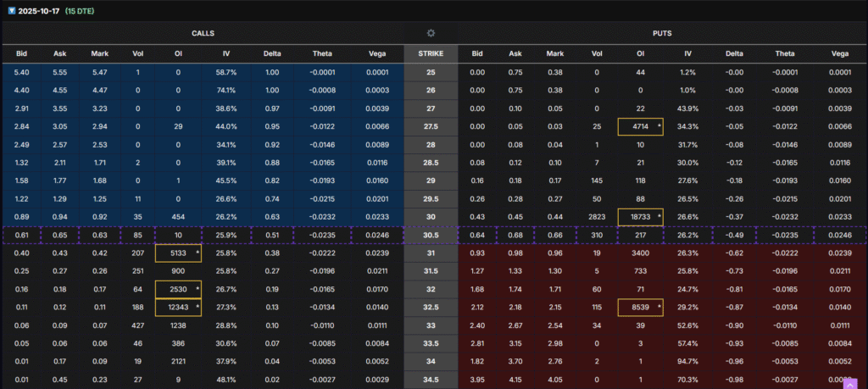Image resolution: width=868 pixels, height=389 pixels.
Task: Click highlighted call OI value 5133
Action: [175, 253]
